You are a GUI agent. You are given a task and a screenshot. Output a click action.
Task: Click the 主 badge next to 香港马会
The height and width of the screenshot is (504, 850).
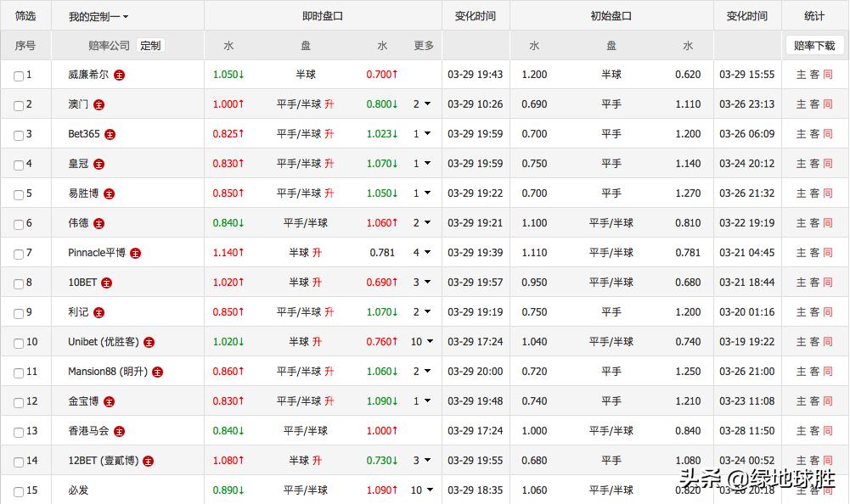pyautogui.click(x=120, y=431)
